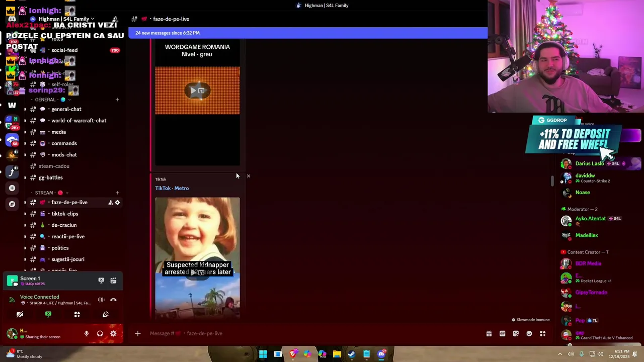The width and height of the screenshot is (644, 362).
Task: Open Steam from the taskbar
Action: pos(352,354)
